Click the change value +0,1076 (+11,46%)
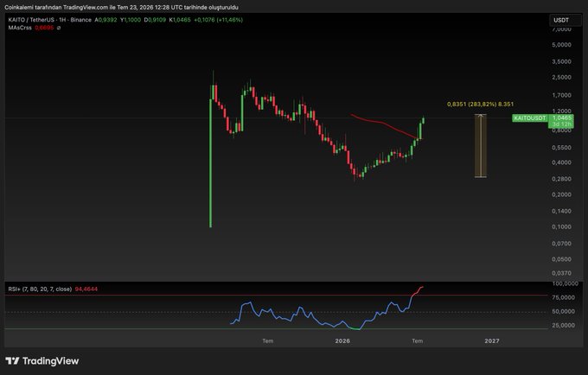Screen dimensions: 588x375 point(218,20)
